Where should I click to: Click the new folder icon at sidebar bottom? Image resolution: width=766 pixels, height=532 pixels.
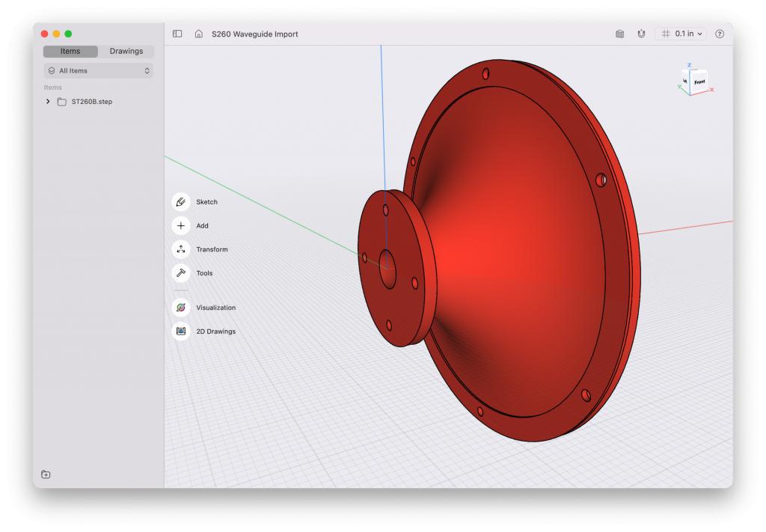click(46, 474)
